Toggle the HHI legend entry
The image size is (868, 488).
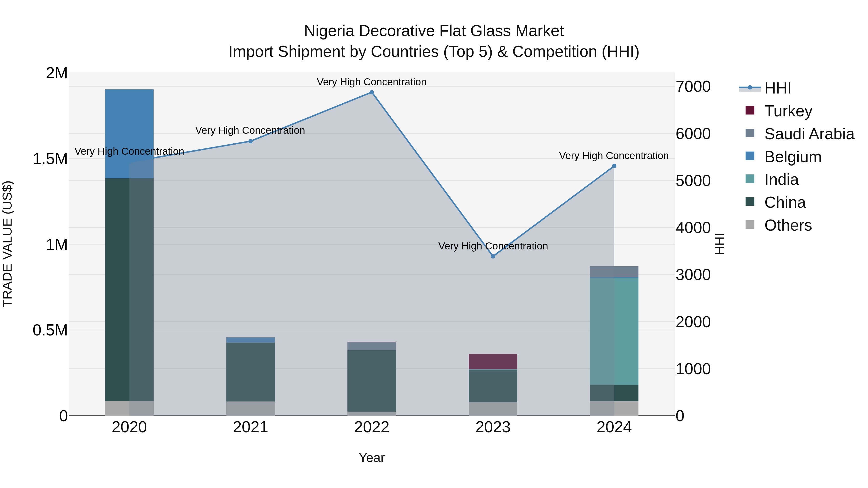[765, 88]
